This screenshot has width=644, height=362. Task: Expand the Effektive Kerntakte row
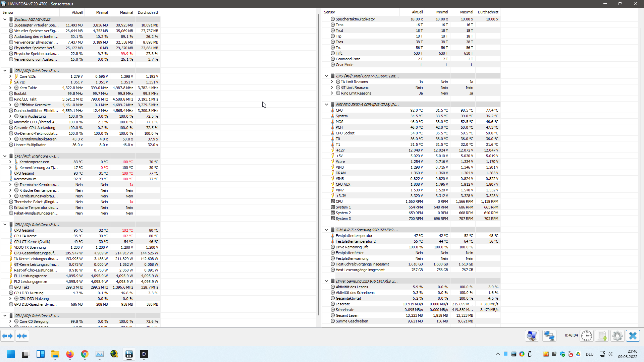point(10,105)
